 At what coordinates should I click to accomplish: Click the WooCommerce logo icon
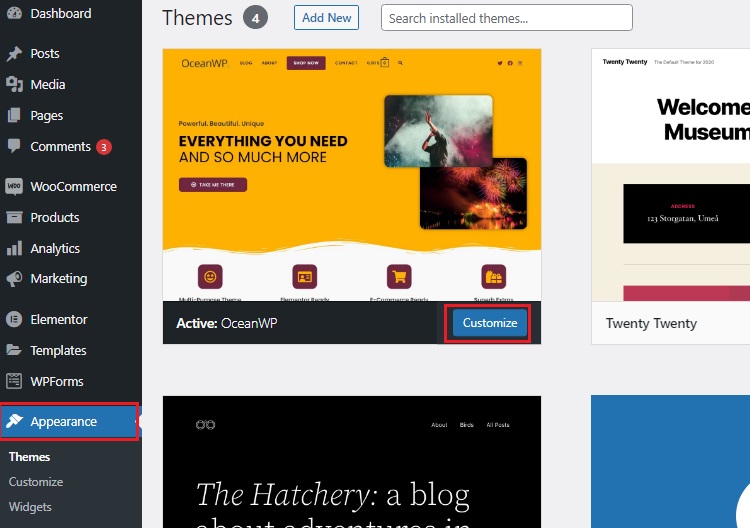pyautogui.click(x=14, y=186)
